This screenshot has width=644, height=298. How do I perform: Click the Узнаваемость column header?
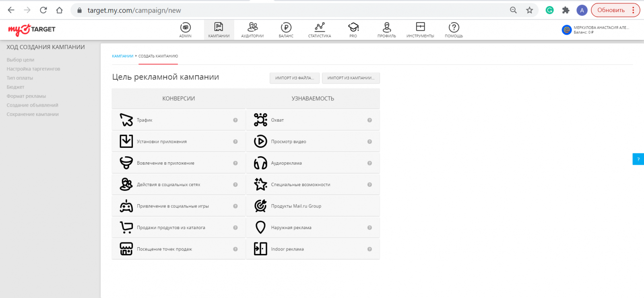313,99
